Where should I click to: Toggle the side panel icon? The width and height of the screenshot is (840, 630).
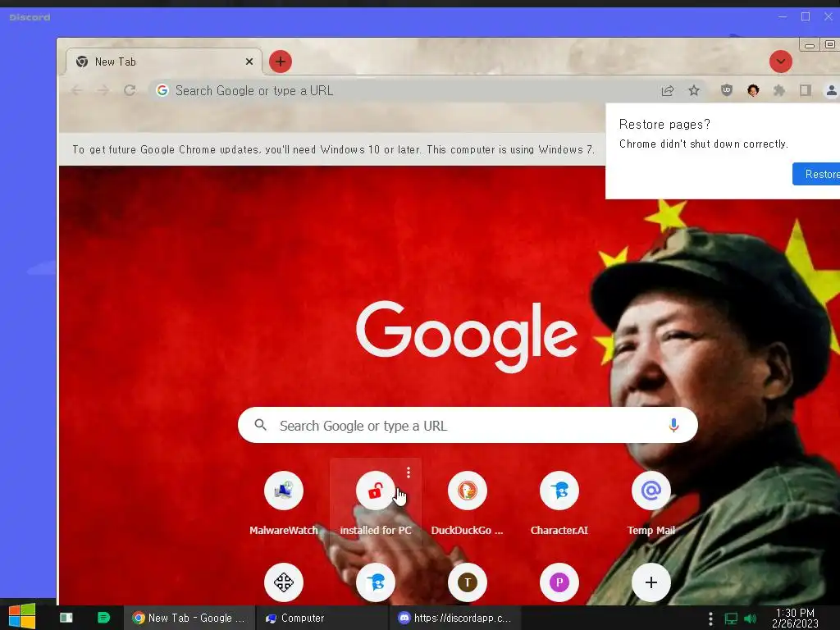point(806,90)
